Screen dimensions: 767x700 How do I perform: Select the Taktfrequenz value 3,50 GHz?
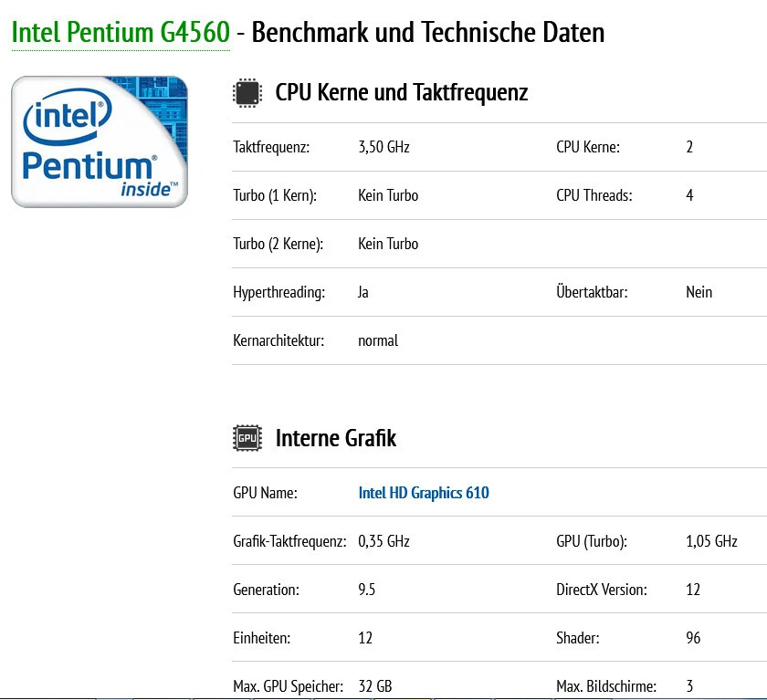383,147
